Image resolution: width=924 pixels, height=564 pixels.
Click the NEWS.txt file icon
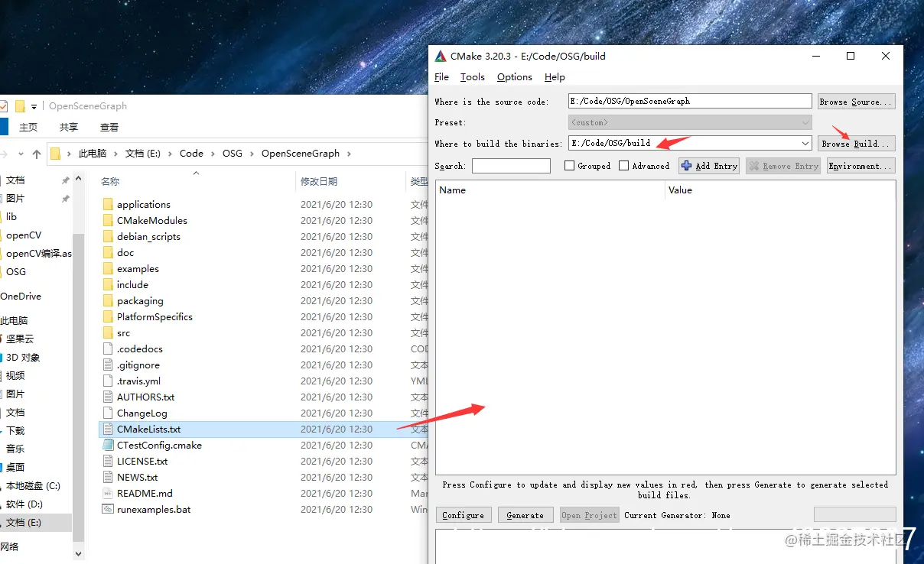pos(108,477)
